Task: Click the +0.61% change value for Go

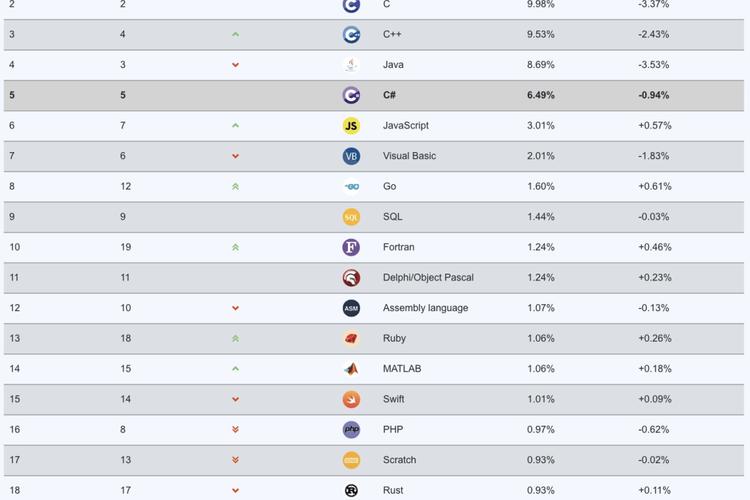Action: pyautogui.click(x=654, y=187)
